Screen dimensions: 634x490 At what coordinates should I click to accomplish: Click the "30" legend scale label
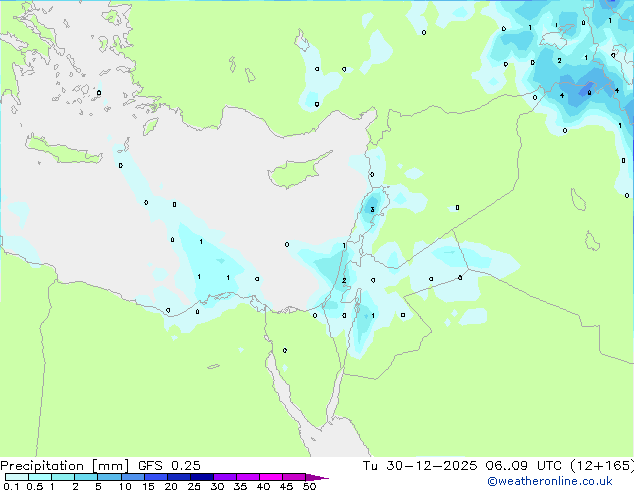coord(217,486)
